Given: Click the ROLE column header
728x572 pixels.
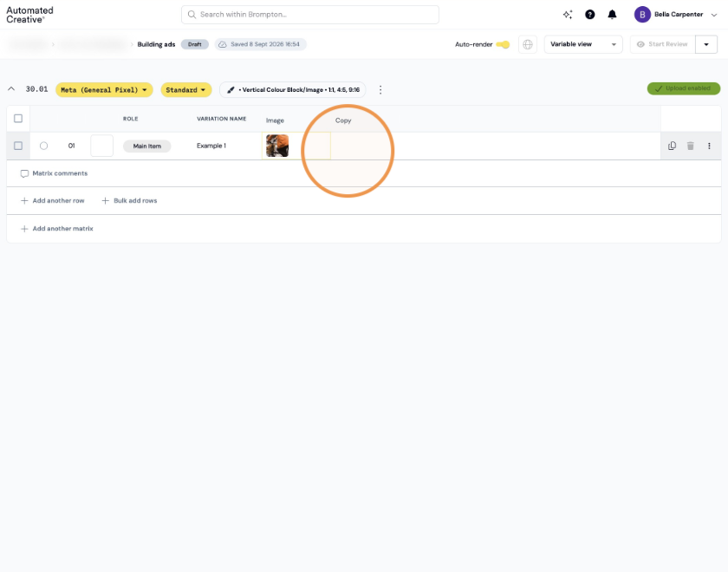Looking at the screenshot, I should [x=131, y=119].
